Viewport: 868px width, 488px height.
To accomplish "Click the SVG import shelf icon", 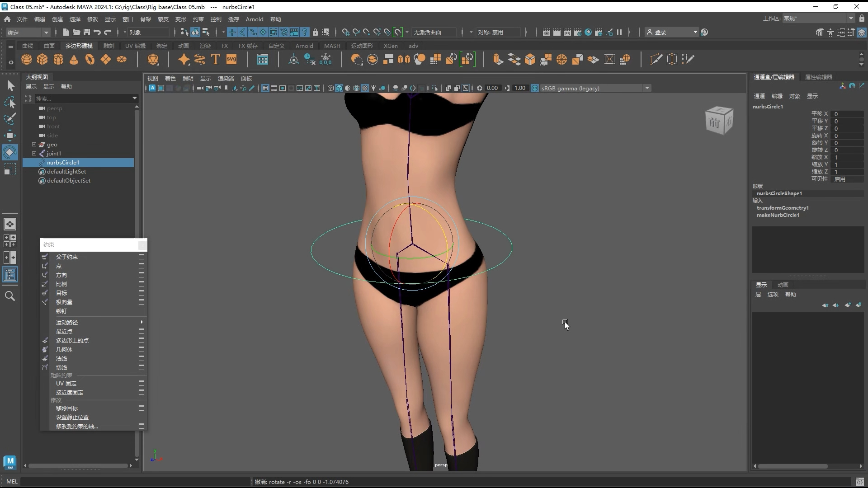I will click(x=231, y=59).
